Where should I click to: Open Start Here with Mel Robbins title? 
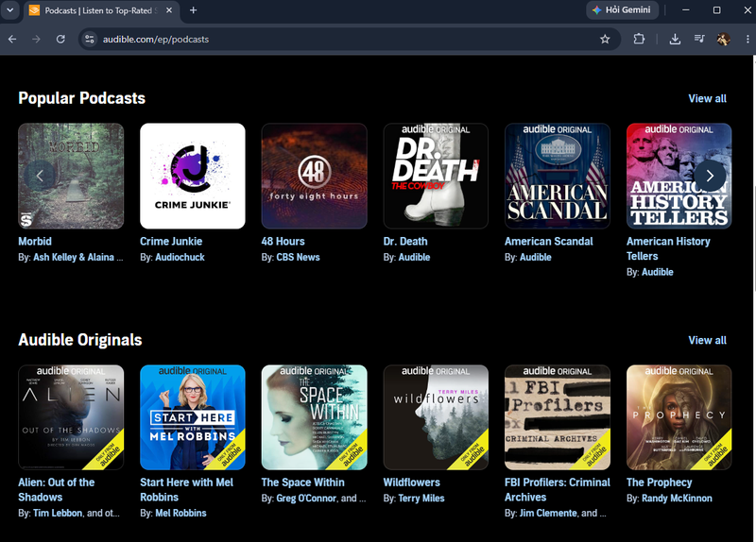coord(186,490)
